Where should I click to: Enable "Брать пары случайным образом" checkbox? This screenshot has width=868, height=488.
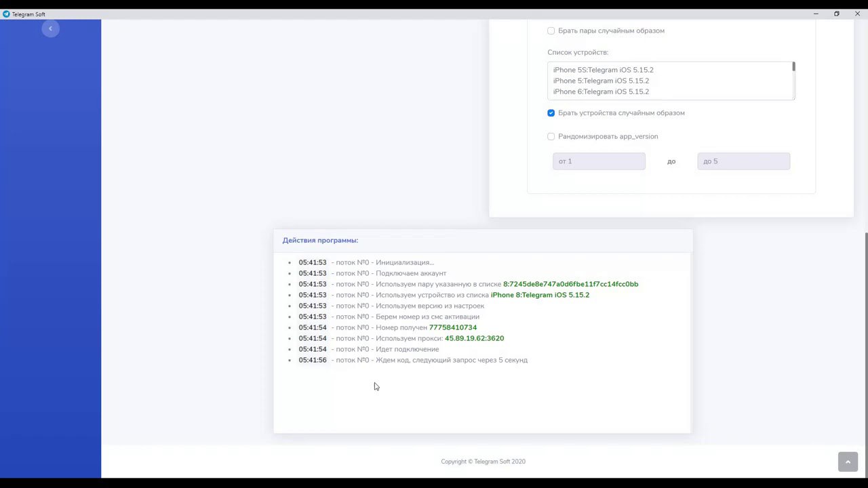point(551,30)
